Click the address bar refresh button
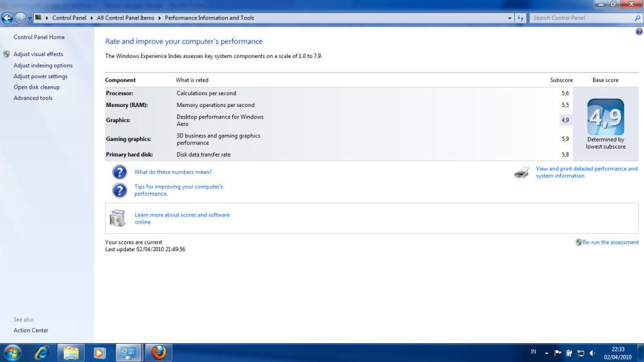Image resolution: width=644 pixels, height=362 pixels. (521, 18)
